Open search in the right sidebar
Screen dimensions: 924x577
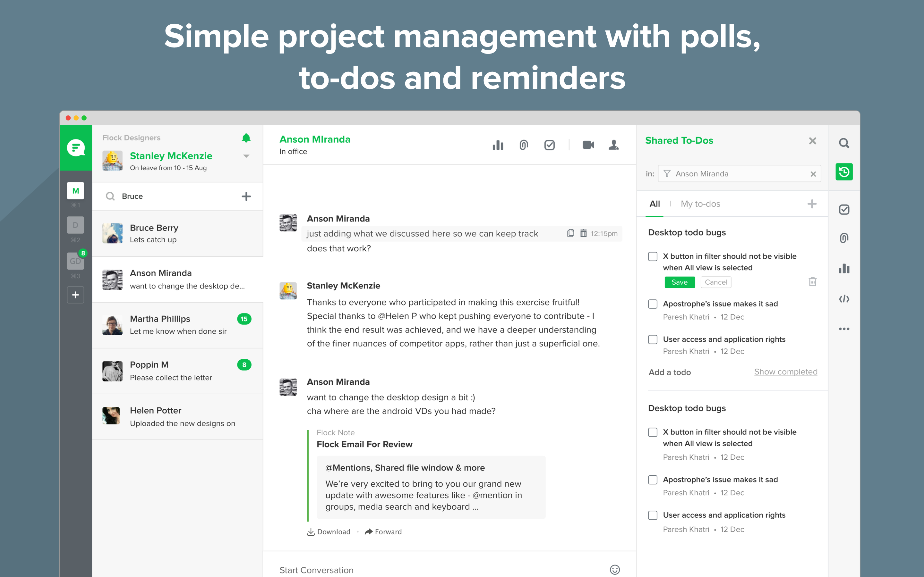tap(844, 143)
